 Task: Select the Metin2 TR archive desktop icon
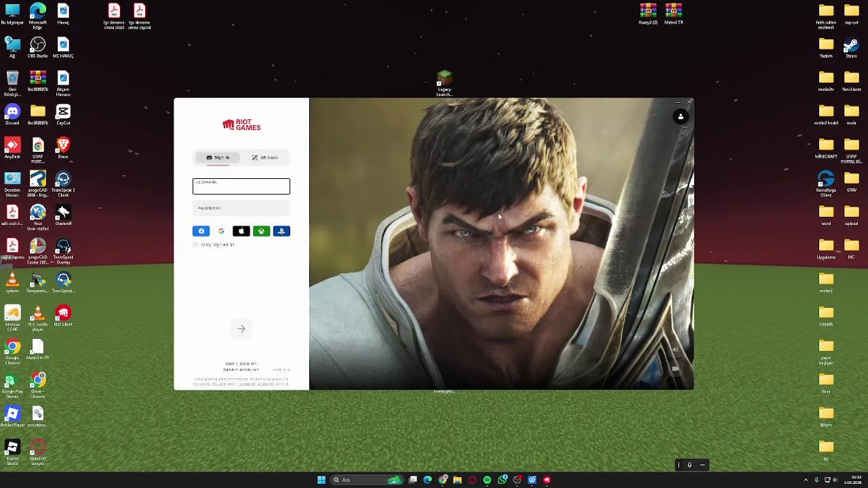pos(673,14)
